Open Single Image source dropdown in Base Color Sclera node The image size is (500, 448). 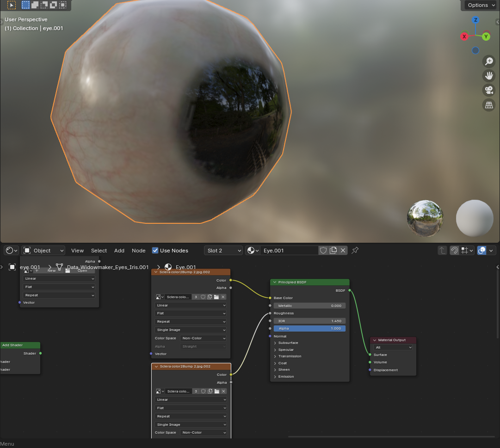pyautogui.click(x=191, y=330)
